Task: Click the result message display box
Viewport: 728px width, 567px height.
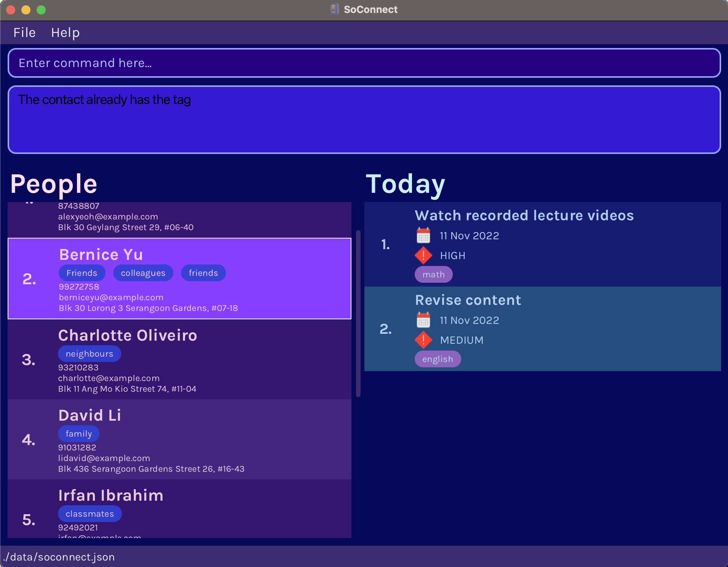Action: tap(364, 120)
